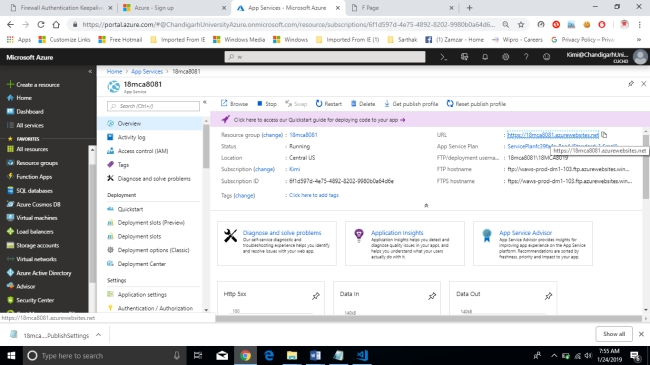Image resolution: width=650 pixels, height=365 pixels.
Task: Pin the Data In chart
Action: pos(432,296)
